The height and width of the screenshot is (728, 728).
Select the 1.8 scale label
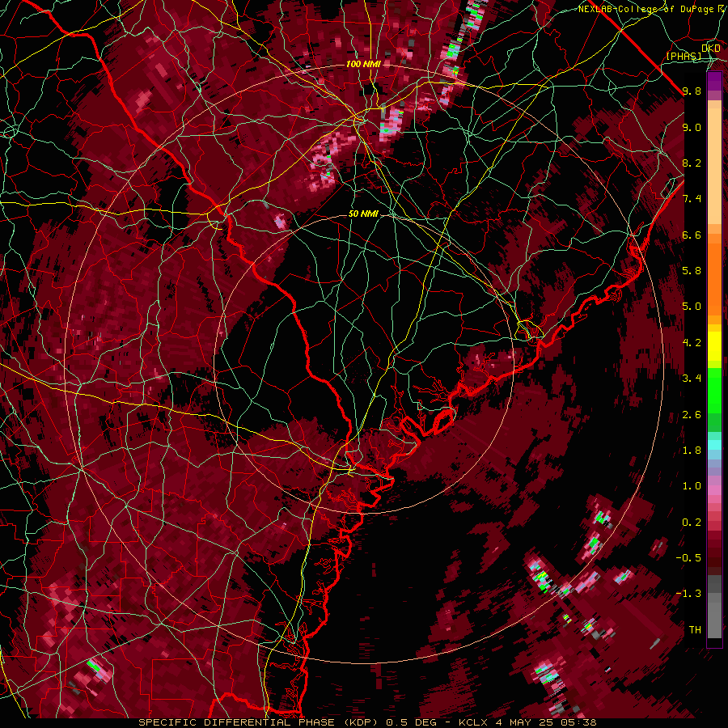tap(692, 451)
